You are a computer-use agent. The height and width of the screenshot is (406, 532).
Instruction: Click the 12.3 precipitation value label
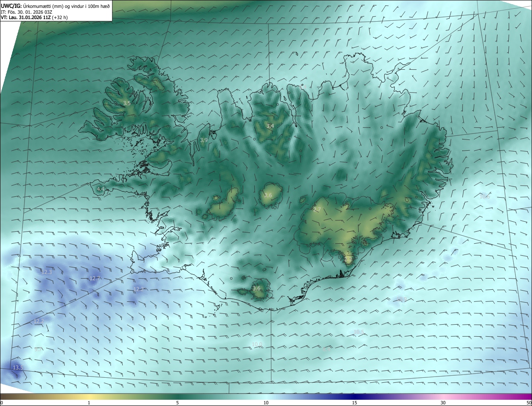pos(47,272)
